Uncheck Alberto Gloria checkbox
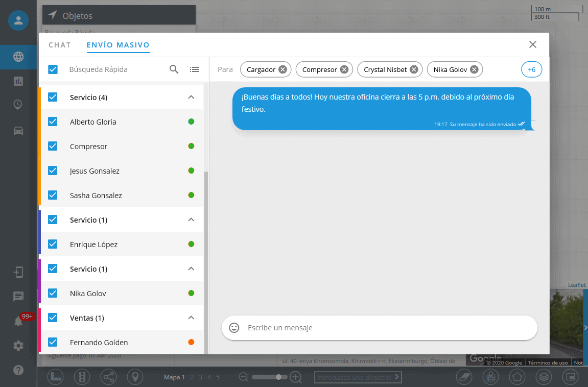The height and width of the screenshot is (387, 588). tap(53, 122)
